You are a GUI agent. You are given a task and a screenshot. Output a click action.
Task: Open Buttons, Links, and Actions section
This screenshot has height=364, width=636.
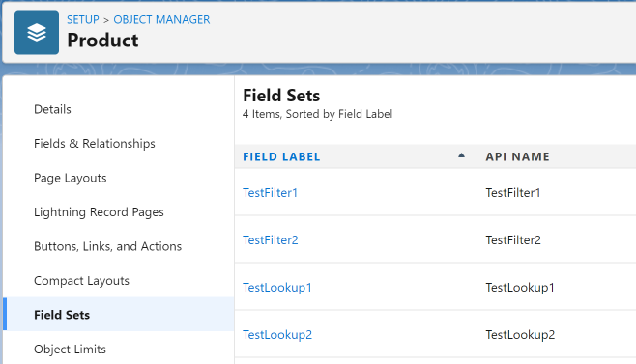pyautogui.click(x=108, y=246)
